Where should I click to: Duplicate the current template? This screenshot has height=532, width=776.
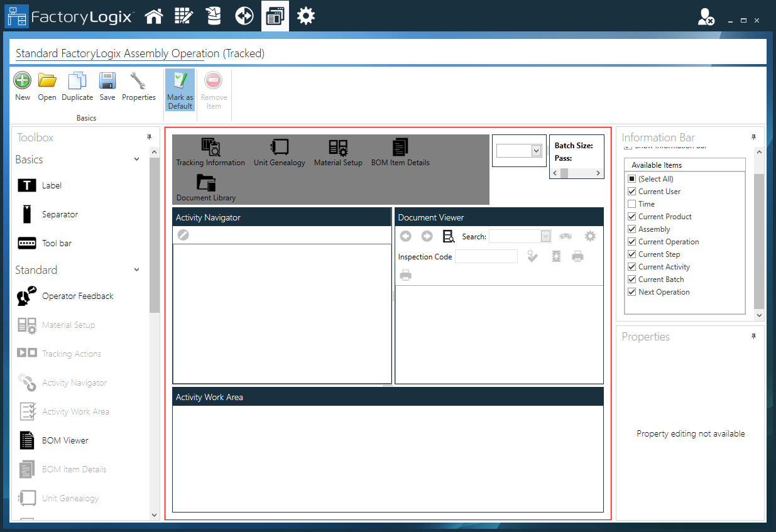tap(77, 86)
